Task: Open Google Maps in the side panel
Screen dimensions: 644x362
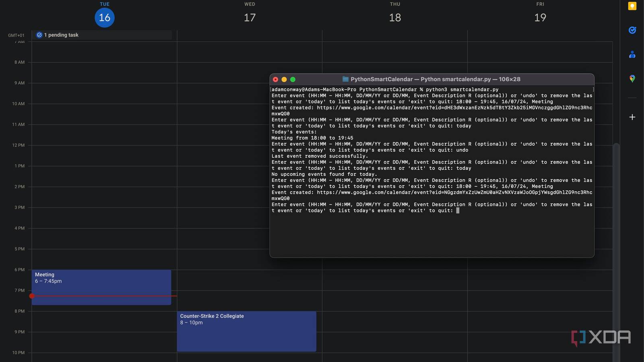Action: (632, 79)
